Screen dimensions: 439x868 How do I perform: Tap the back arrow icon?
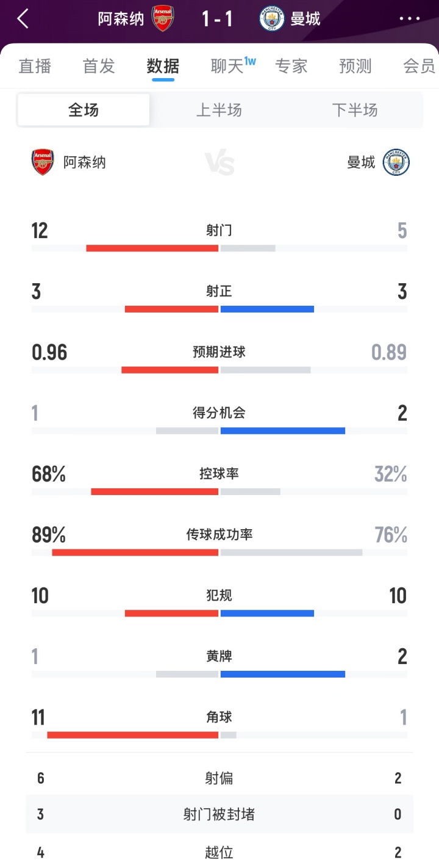[x=23, y=19]
